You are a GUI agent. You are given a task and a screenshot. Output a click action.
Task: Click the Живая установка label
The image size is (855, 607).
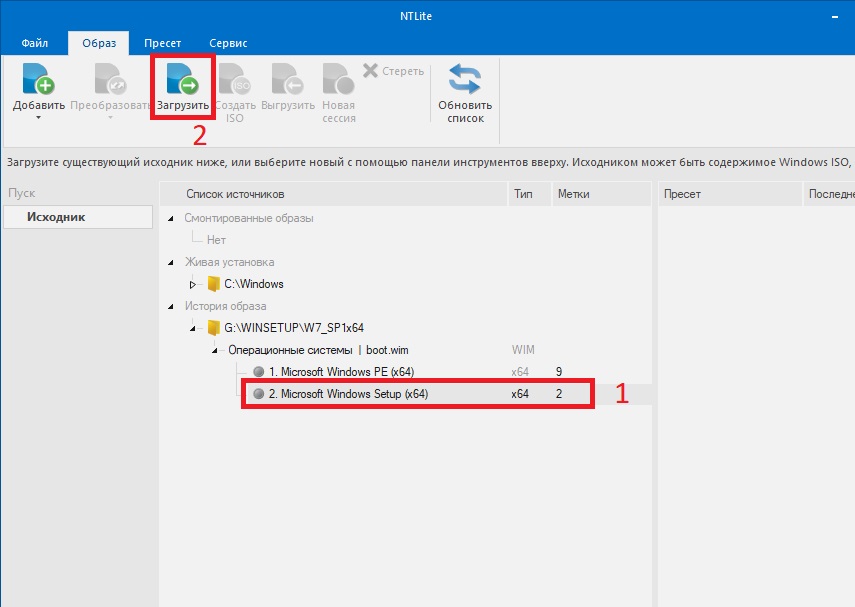(230, 262)
